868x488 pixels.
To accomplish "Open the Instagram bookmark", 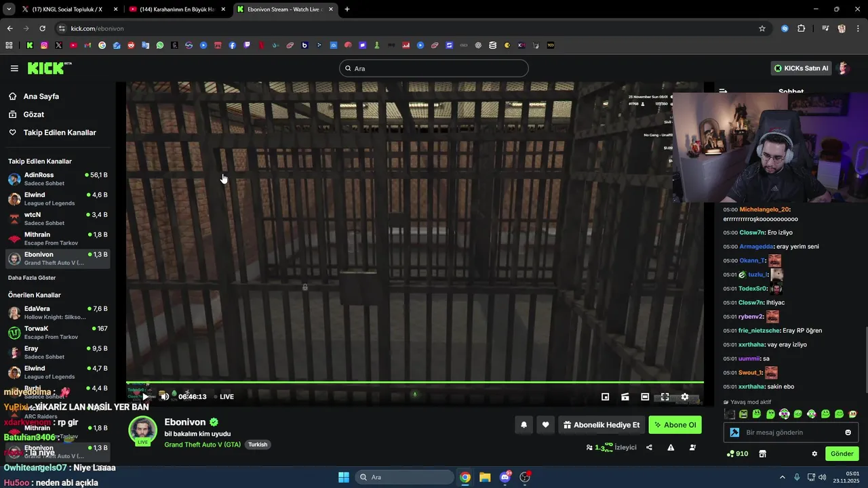I will pyautogui.click(x=44, y=45).
